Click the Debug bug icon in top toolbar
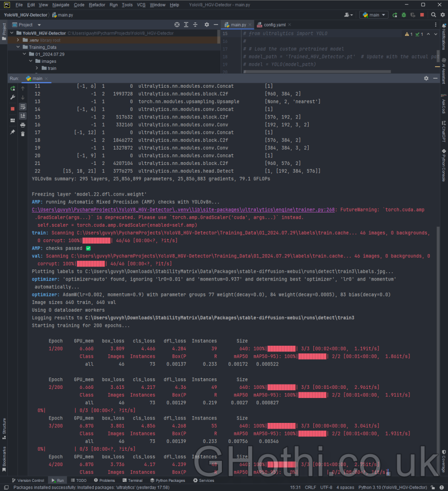 pyautogui.click(x=403, y=15)
